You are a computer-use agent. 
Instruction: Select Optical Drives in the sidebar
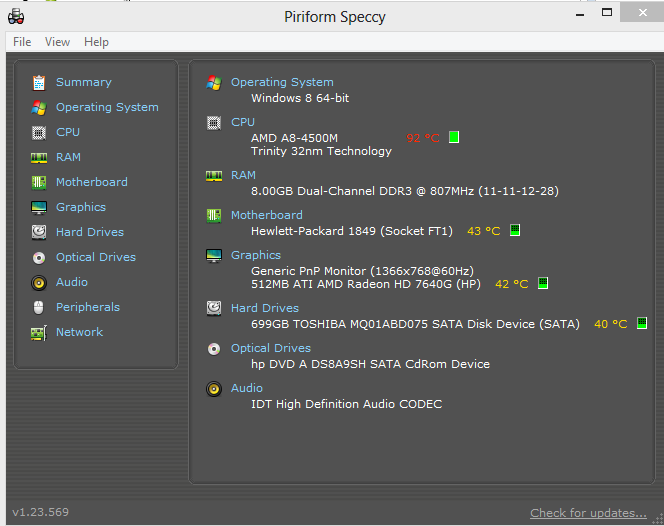[96, 257]
